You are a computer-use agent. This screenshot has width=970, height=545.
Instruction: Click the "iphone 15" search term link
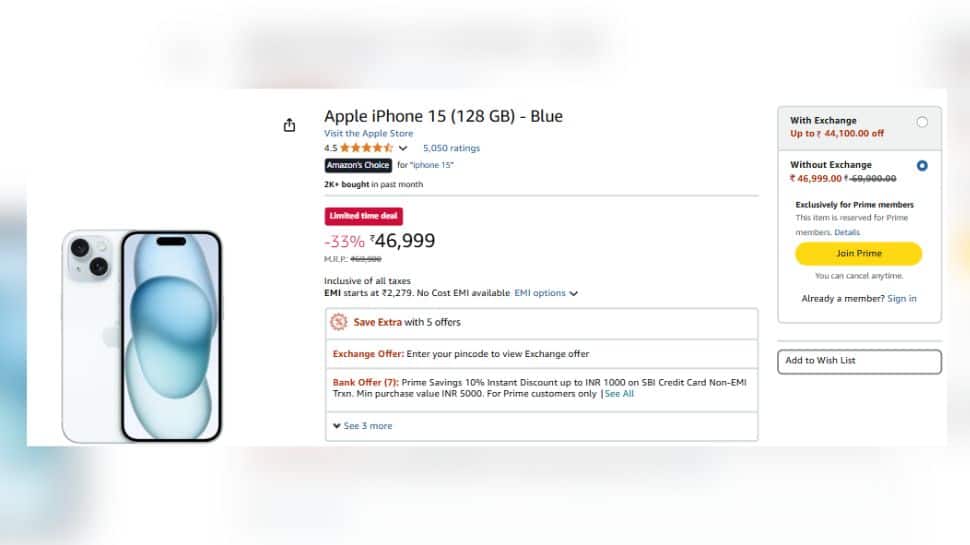(432, 165)
